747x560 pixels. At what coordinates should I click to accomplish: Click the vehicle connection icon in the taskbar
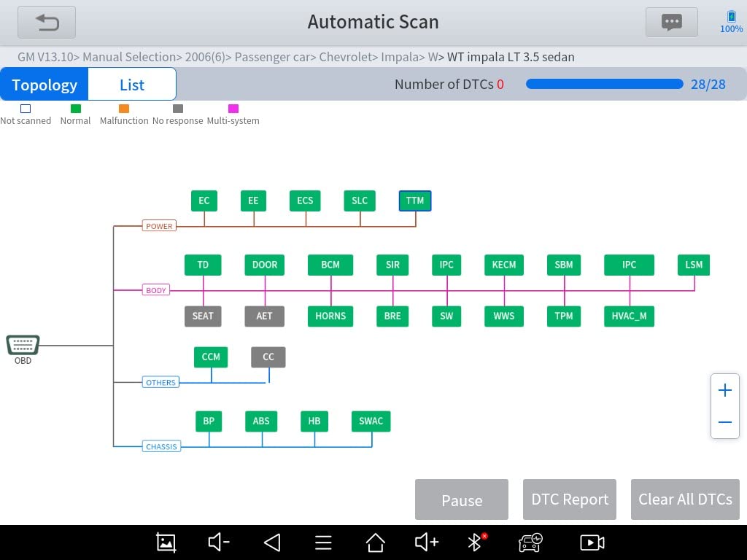click(x=530, y=542)
